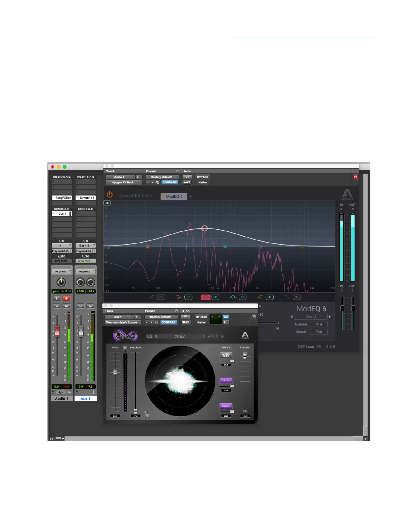Select the ROSCOE space button
Viewport: 411px width, 532px height.
point(226,406)
